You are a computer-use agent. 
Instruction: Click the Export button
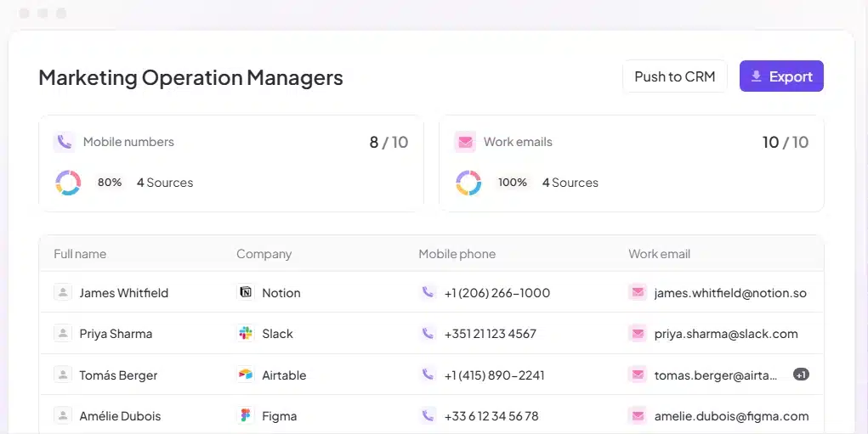[781, 76]
